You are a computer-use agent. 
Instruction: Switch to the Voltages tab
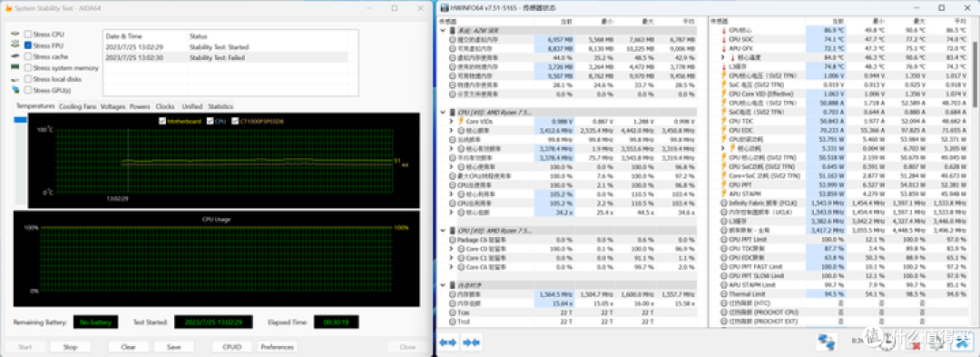point(113,107)
